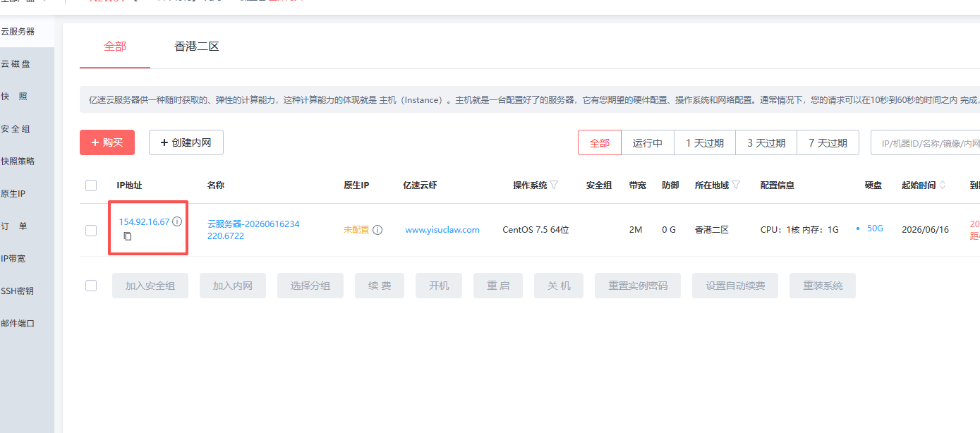This screenshot has height=433, width=980.
Task: Select the 全部 tab at the top
Action: (115, 47)
